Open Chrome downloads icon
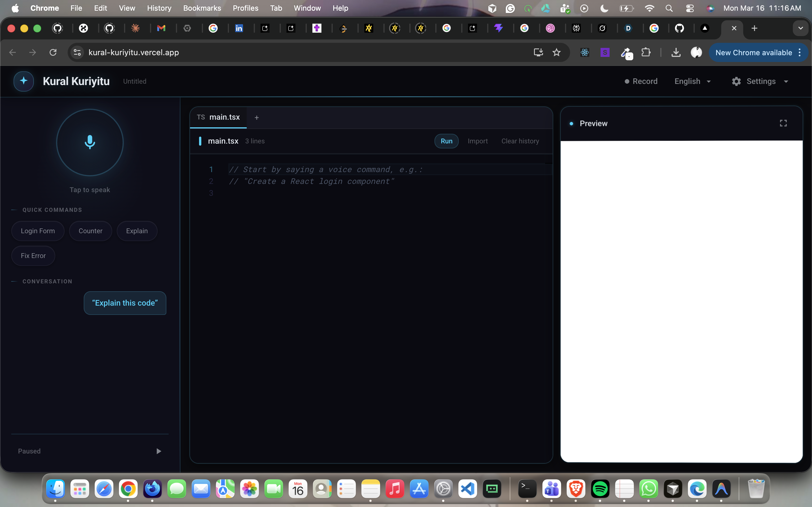The width and height of the screenshot is (812, 507). (676, 52)
